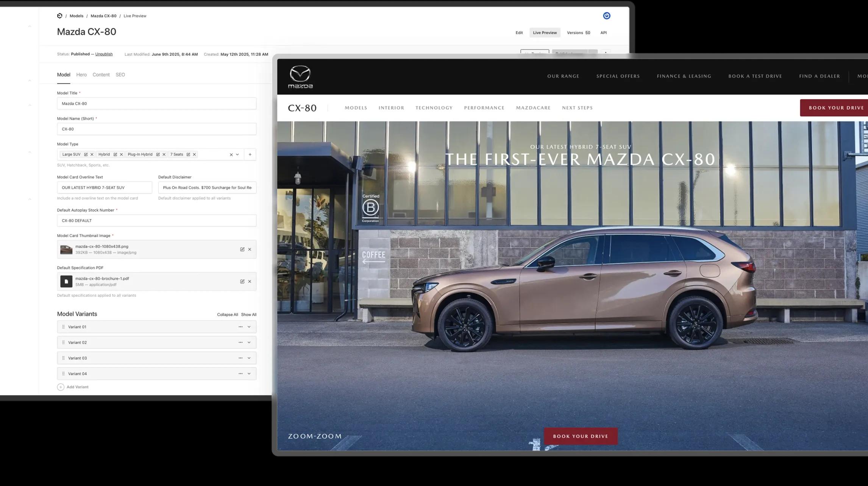Switch to the SEO tab
Image resolution: width=868 pixels, height=486 pixels.
pos(120,75)
